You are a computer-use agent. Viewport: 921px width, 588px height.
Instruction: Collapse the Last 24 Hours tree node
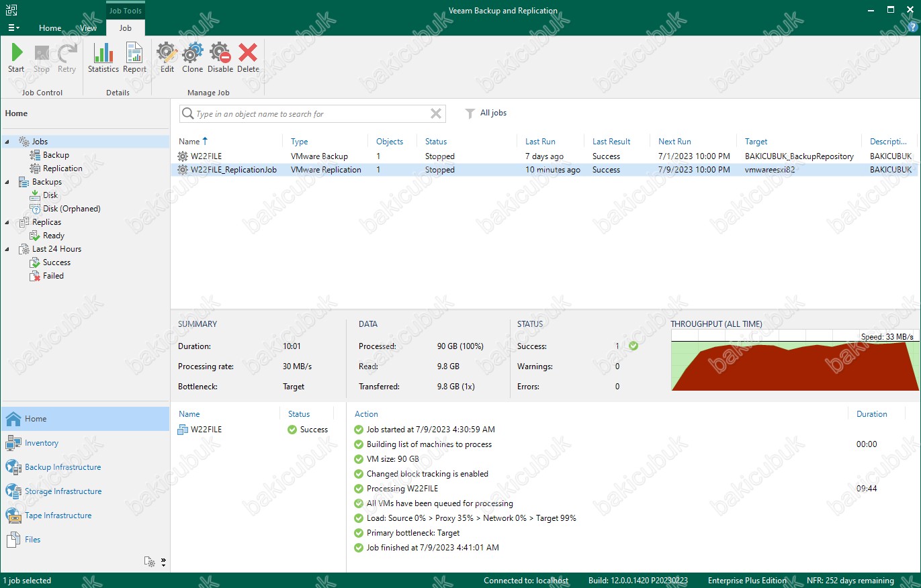coord(7,249)
